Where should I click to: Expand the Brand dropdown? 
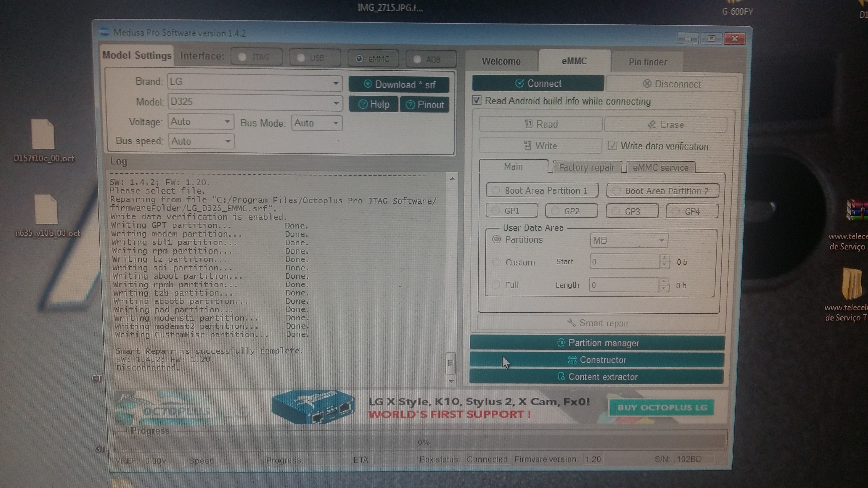[x=336, y=83]
